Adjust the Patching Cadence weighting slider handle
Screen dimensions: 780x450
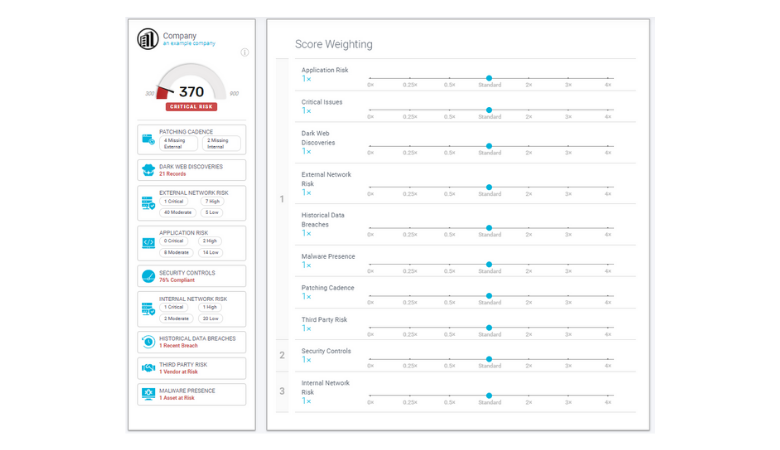489,296
